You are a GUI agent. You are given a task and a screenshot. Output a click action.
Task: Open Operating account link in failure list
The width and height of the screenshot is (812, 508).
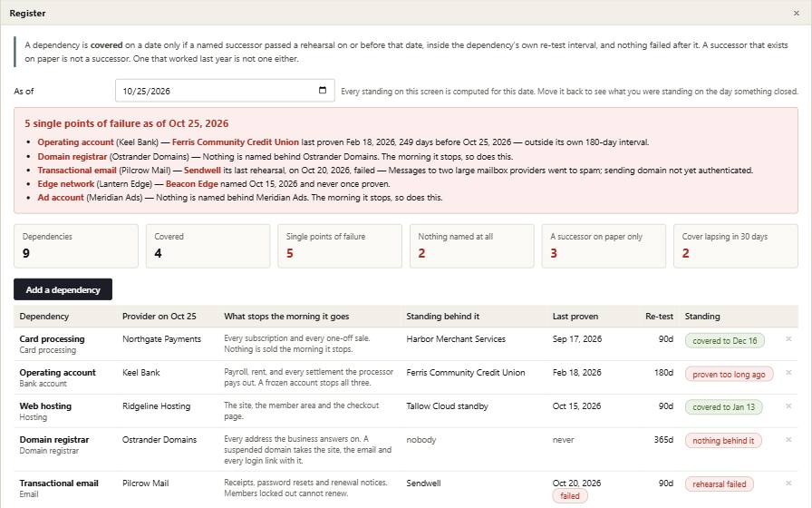click(75, 142)
